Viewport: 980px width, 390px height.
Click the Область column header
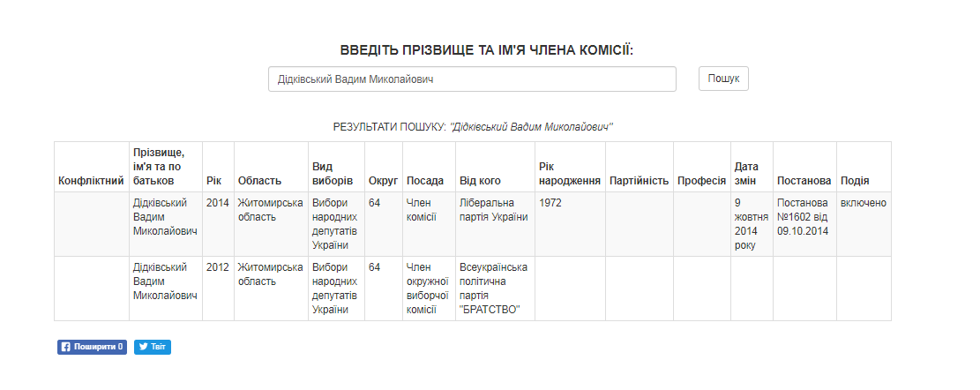(259, 181)
